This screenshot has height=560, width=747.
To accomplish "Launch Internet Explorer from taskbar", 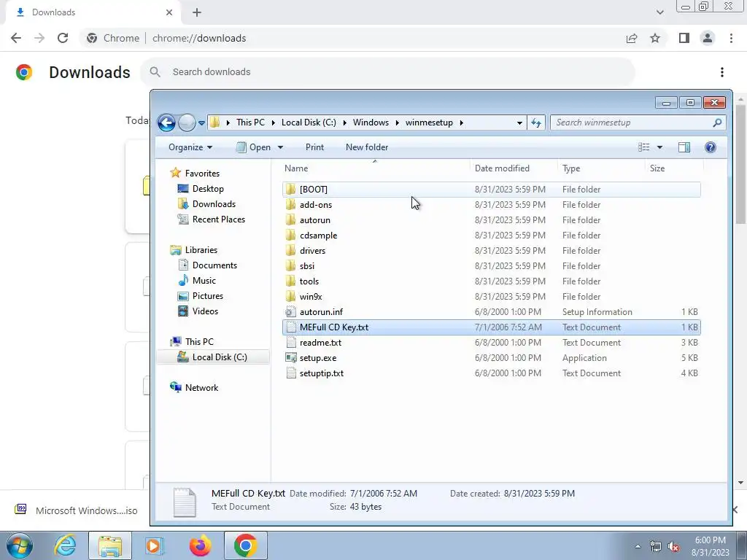I will click(65, 545).
